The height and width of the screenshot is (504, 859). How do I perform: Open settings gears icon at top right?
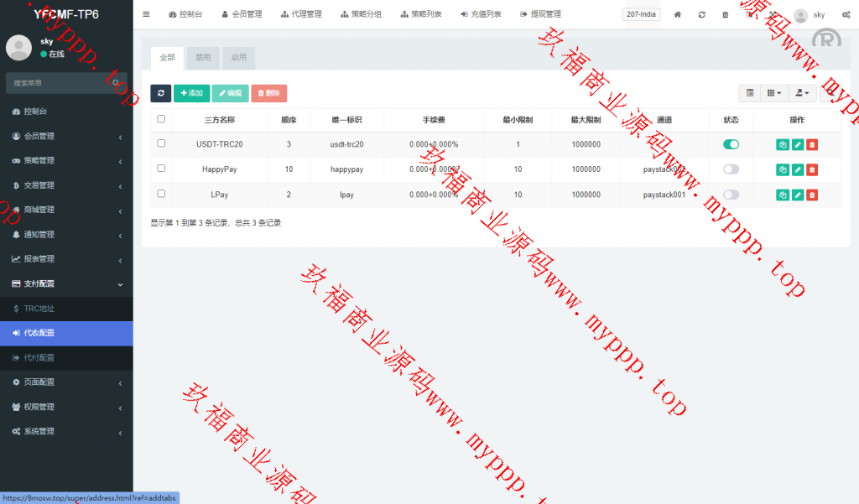pos(846,14)
